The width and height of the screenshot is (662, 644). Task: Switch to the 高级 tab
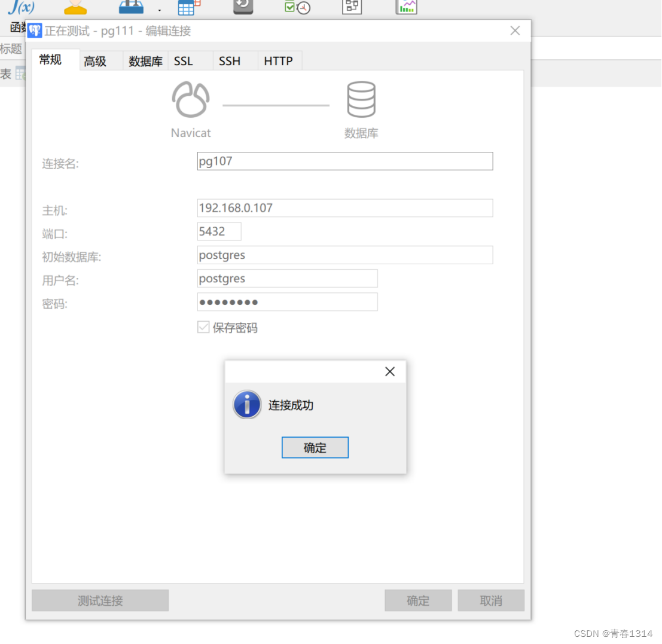point(100,61)
